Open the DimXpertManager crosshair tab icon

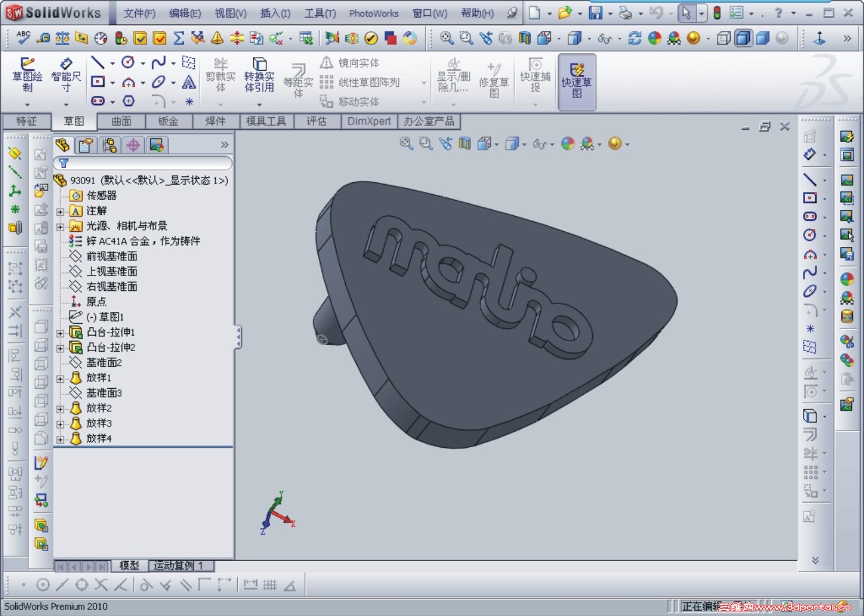point(133,145)
